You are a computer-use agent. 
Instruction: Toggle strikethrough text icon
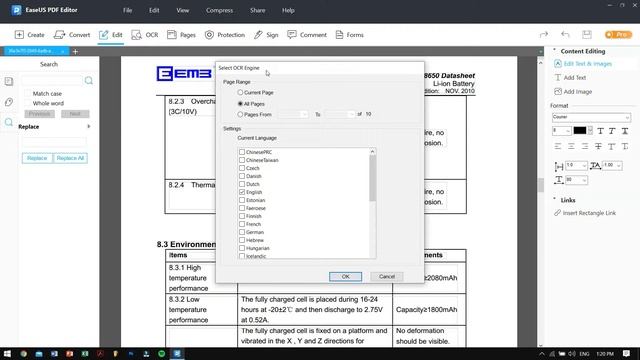click(598, 146)
